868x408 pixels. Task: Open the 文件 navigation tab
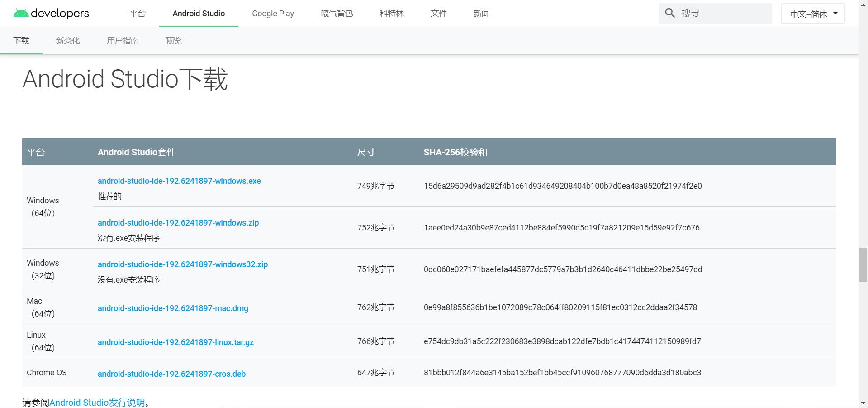point(439,14)
